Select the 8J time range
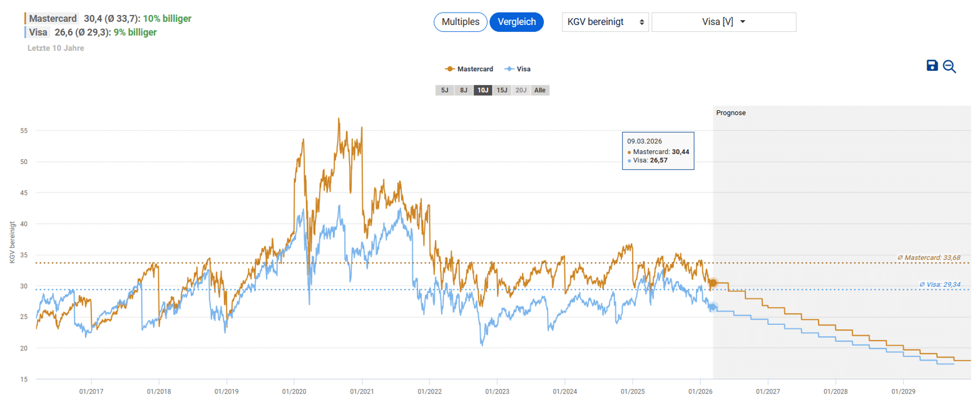Image resolution: width=980 pixels, height=404 pixels. pyautogui.click(x=463, y=90)
